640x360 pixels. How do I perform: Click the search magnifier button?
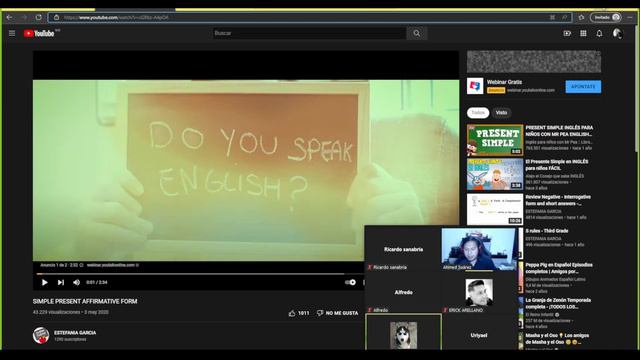coord(416,33)
